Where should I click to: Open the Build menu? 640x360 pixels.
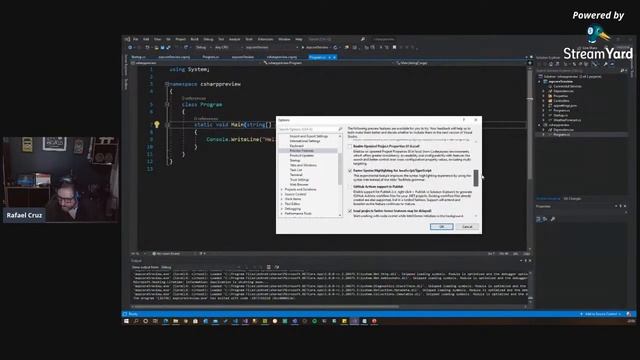click(194, 39)
